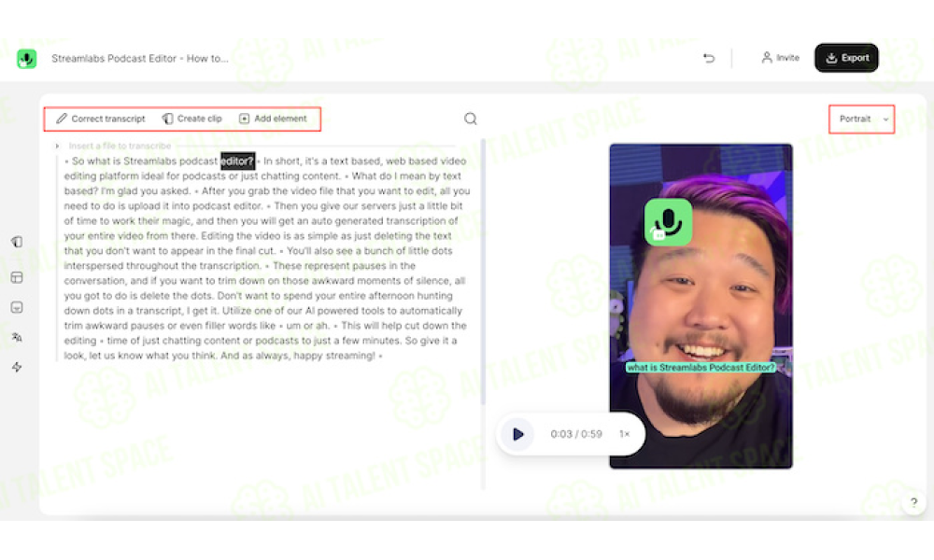
Task: Click the 0:03 / 0:59 time display
Action: (x=576, y=434)
